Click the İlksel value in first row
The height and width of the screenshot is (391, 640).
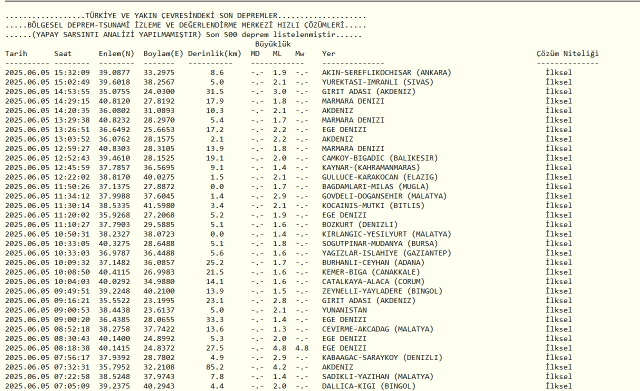558,73
